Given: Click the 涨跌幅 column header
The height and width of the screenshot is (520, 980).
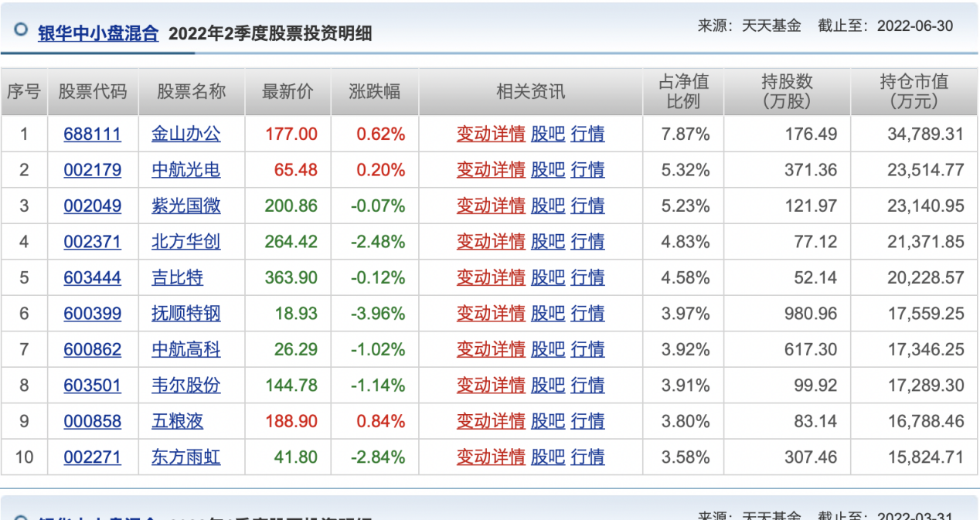Looking at the screenshot, I should 375,91.
